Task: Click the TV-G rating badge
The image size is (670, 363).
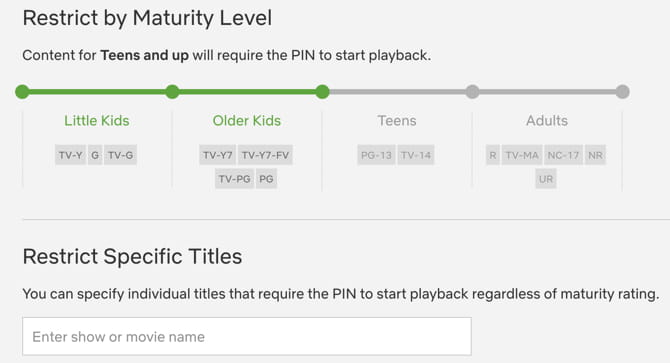Action: pos(120,155)
